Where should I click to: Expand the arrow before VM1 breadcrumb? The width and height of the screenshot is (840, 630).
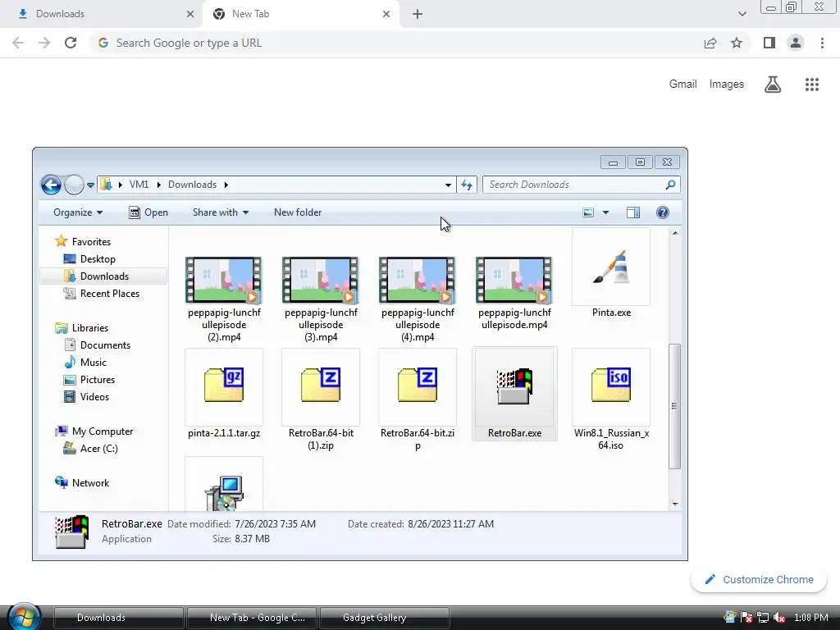coord(120,185)
